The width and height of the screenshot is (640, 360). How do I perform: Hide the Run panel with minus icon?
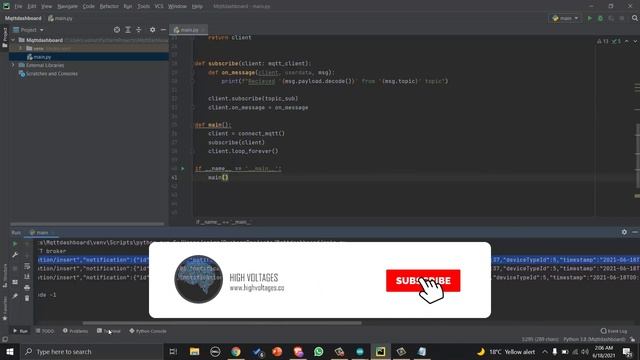click(635, 232)
